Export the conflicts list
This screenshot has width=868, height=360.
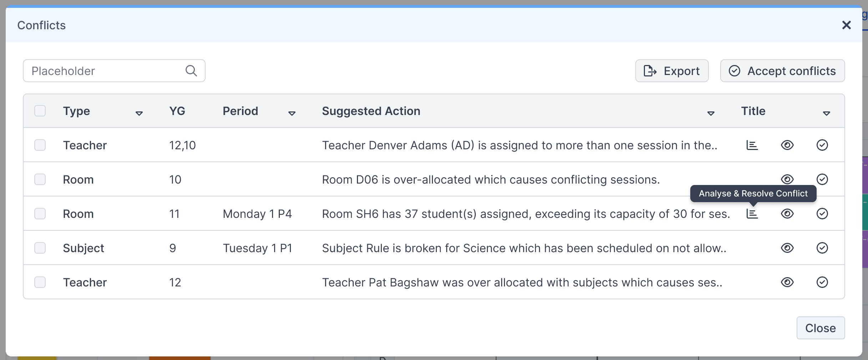point(672,71)
